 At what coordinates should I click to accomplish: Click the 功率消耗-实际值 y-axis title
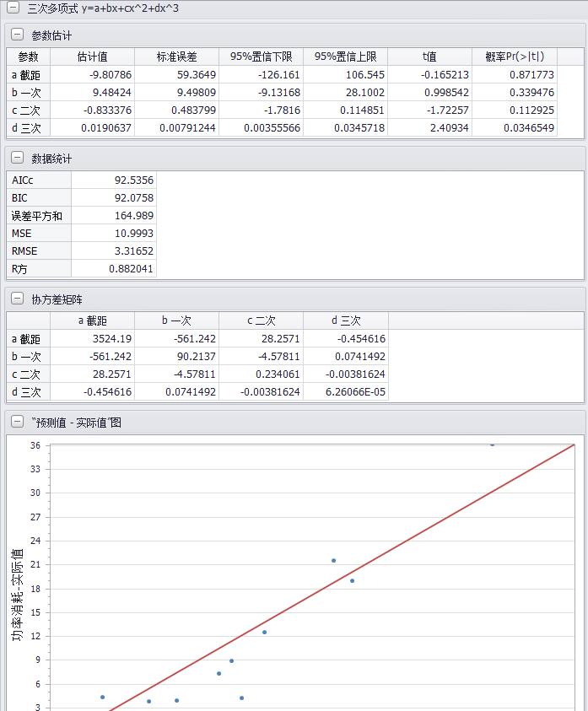tap(17, 595)
